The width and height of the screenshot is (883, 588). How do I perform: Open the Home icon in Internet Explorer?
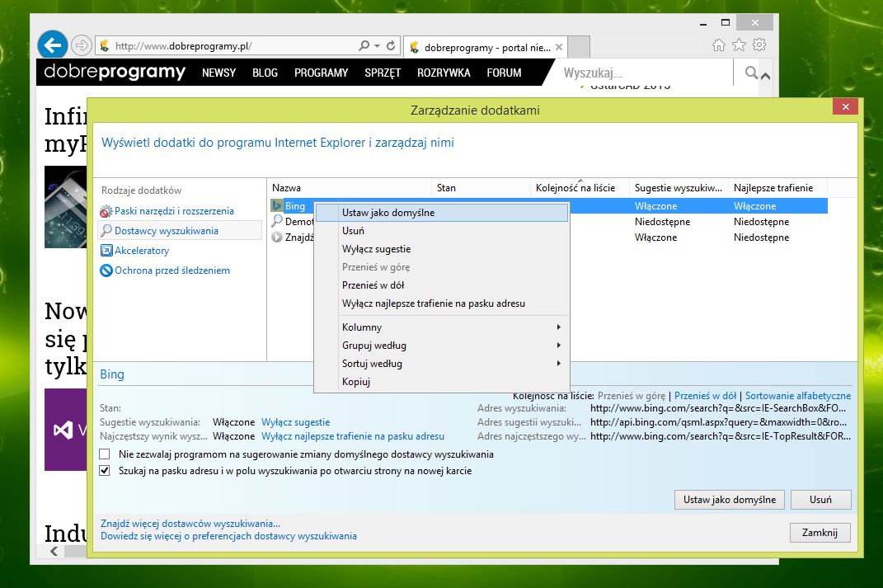(719, 45)
